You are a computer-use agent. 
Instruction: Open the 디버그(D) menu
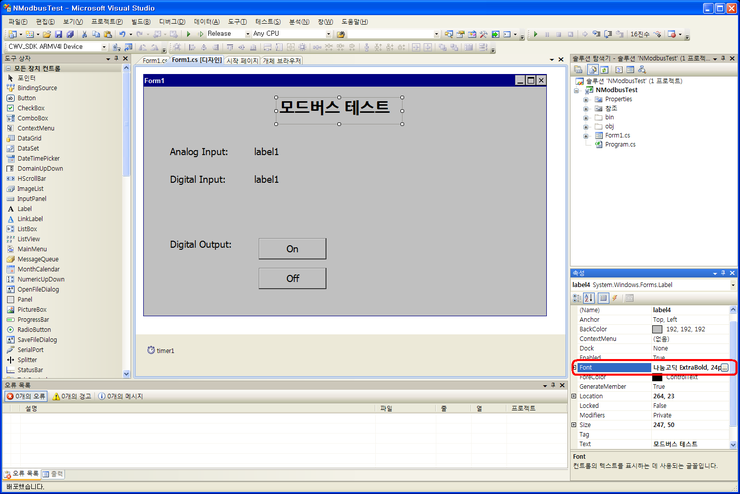[x=172, y=20]
